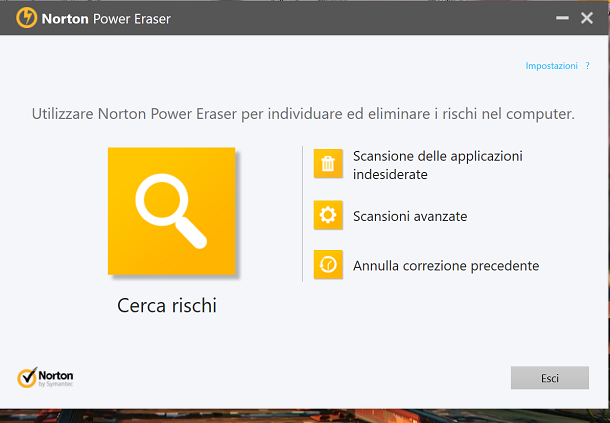
Task: Select Annulla correzione precedente label
Action: pyautogui.click(x=446, y=266)
